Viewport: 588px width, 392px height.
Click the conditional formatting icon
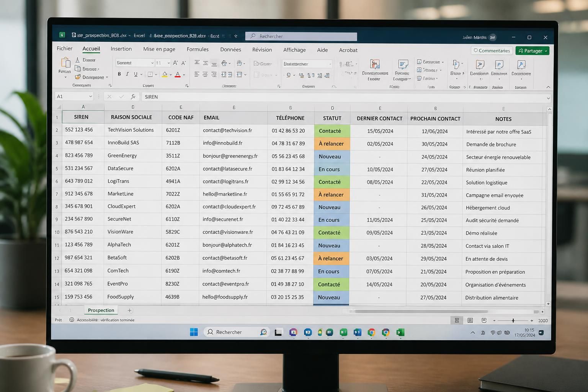tap(375, 64)
